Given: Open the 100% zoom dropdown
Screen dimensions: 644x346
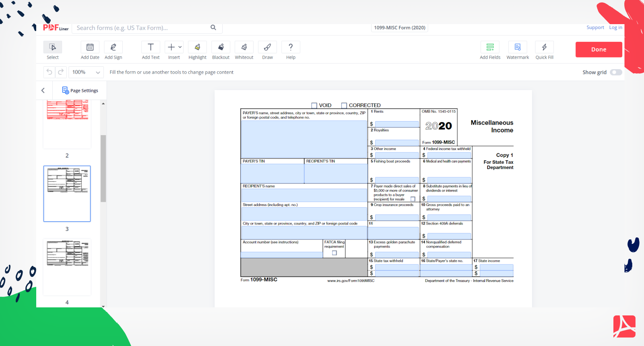Looking at the screenshot, I should 86,72.
